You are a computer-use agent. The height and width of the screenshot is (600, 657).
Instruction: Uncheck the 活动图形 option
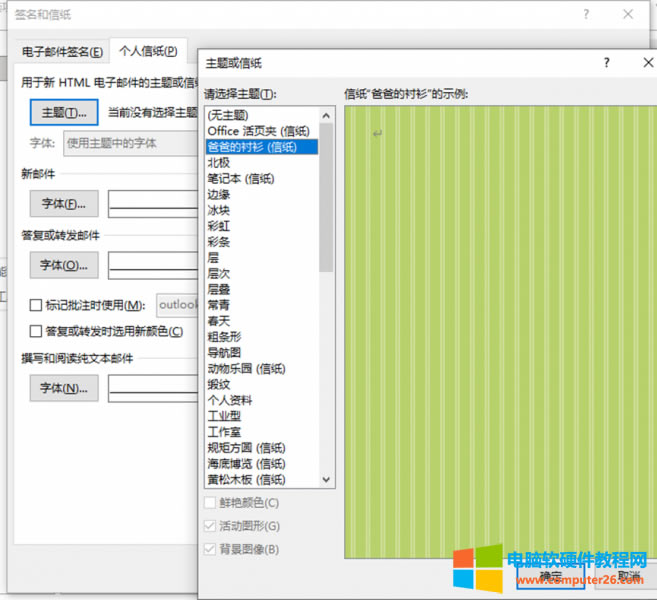click(x=210, y=526)
